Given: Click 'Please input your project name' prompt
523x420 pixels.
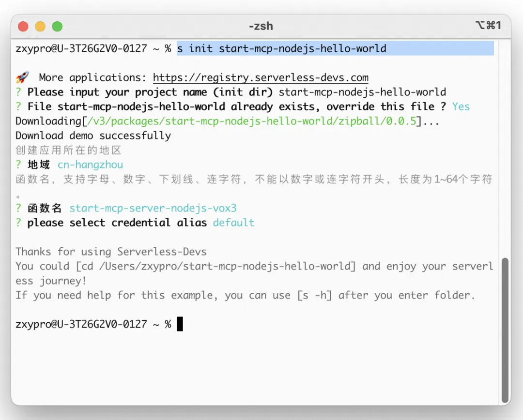Looking at the screenshot, I should (150, 92).
